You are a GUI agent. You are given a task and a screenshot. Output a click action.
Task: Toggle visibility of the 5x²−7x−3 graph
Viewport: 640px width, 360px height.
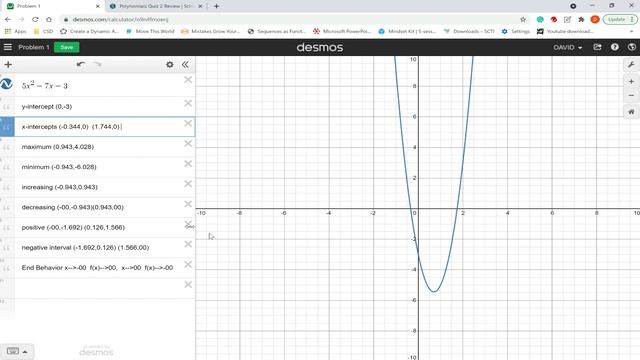pyautogui.click(x=7, y=84)
